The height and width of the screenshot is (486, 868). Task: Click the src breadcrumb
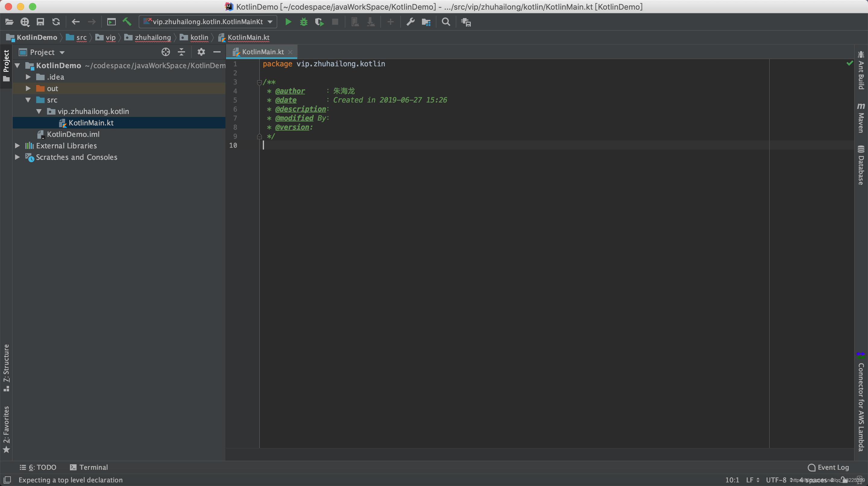pos(77,37)
